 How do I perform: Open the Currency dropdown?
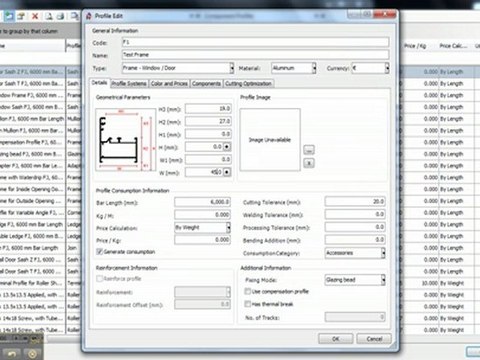click(x=370, y=68)
